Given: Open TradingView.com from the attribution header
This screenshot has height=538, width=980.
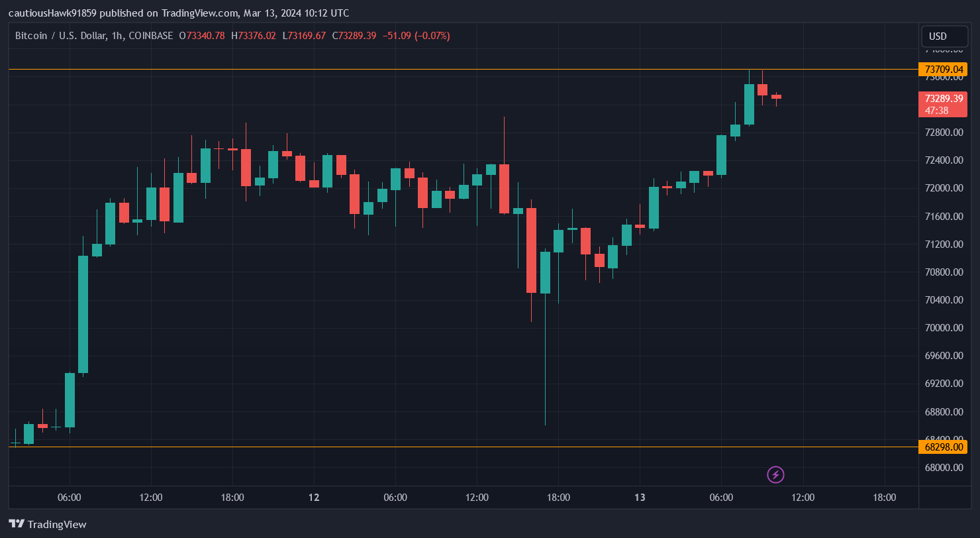Looking at the screenshot, I should (x=197, y=13).
